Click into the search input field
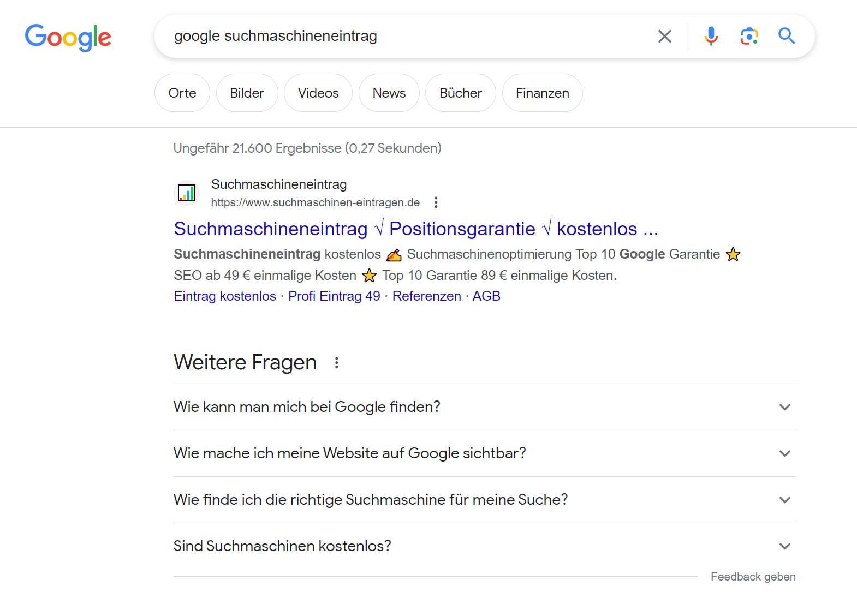Viewport: 857px width, 616px height. [404, 37]
